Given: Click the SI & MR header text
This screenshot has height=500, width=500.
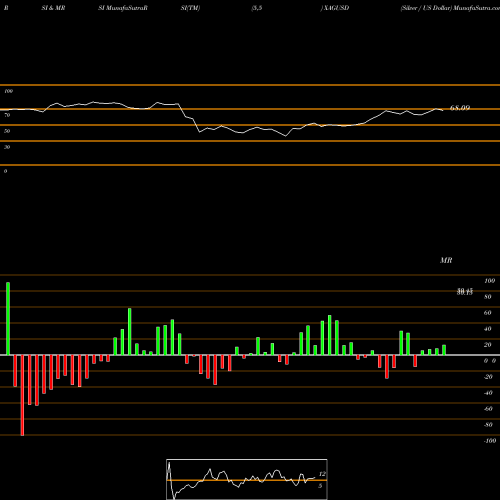Looking at the screenshot, I should (x=53, y=8).
